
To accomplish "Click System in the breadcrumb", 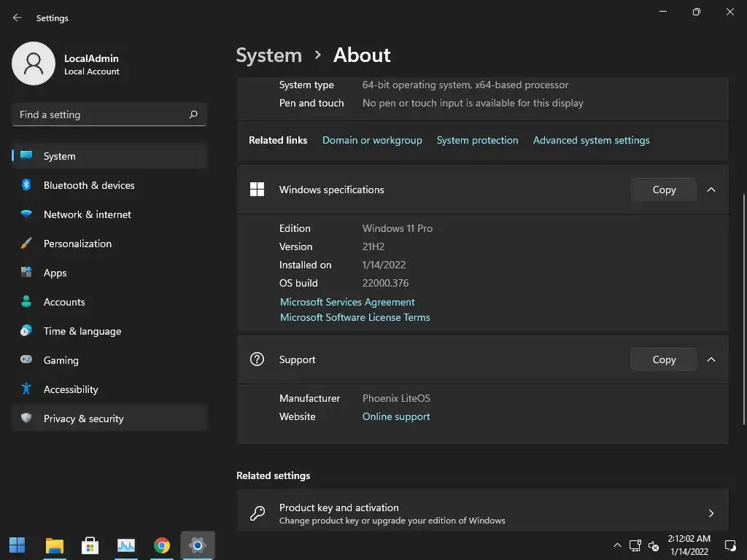I will click(x=269, y=55).
